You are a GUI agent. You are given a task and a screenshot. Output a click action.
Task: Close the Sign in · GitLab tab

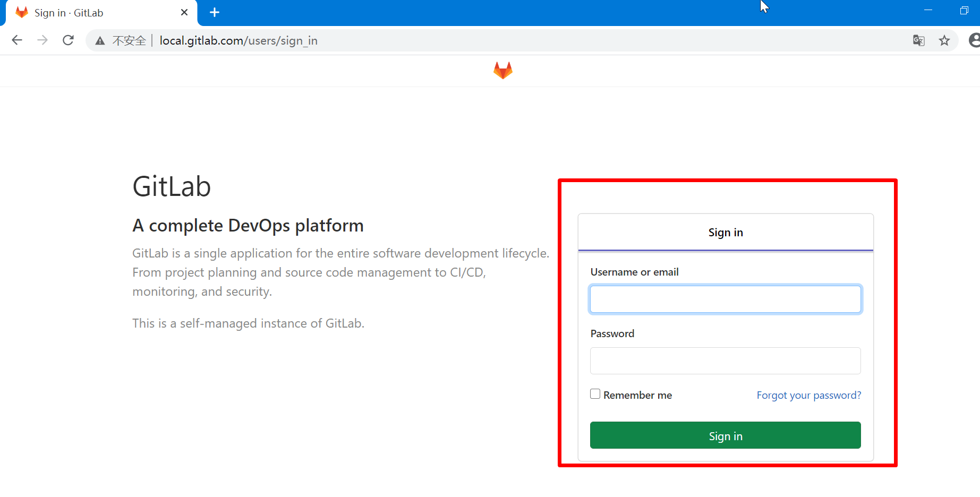184,12
